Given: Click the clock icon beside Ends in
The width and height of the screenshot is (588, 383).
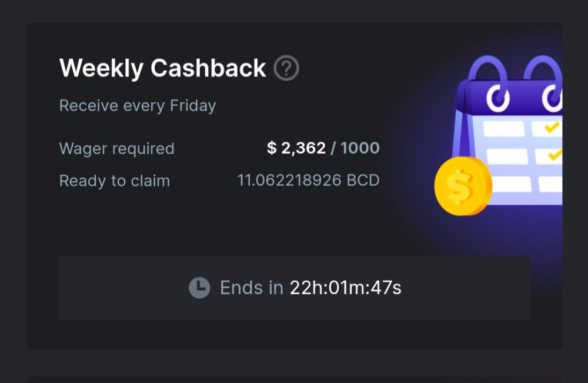Looking at the screenshot, I should point(199,288).
